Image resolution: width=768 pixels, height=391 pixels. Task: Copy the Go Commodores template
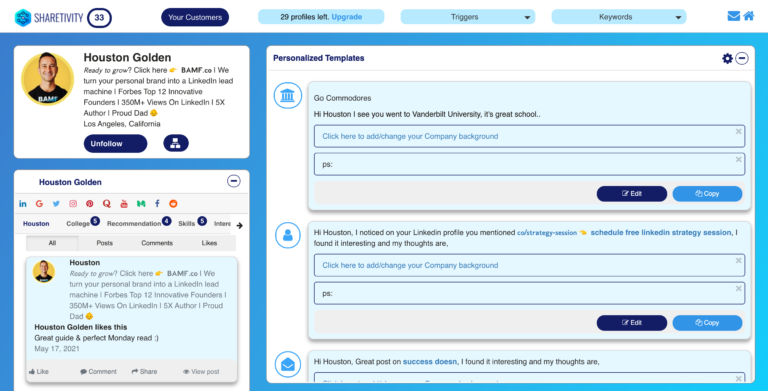tap(707, 194)
